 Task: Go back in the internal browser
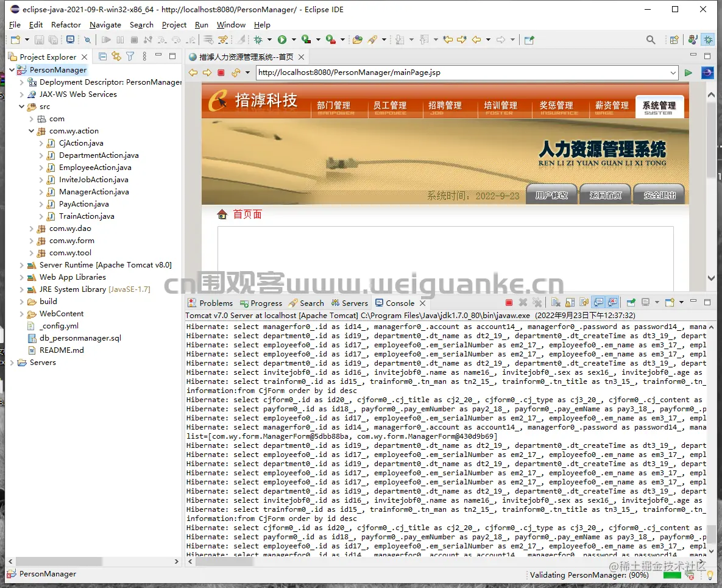(x=193, y=73)
